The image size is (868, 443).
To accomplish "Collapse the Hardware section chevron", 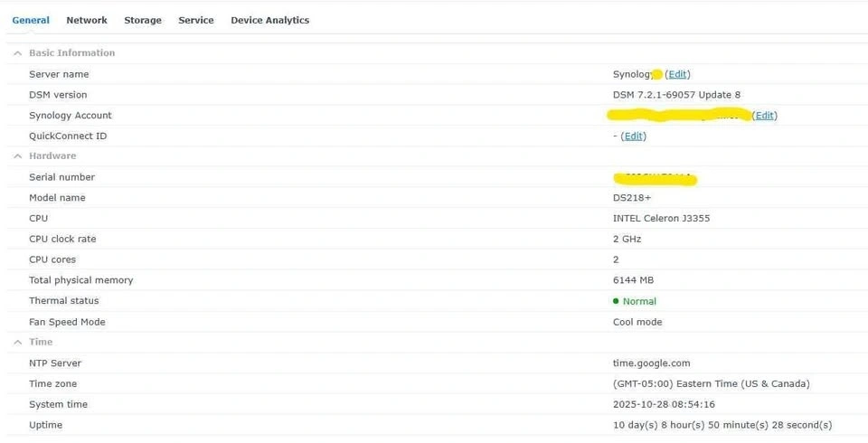I will (17, 156).
